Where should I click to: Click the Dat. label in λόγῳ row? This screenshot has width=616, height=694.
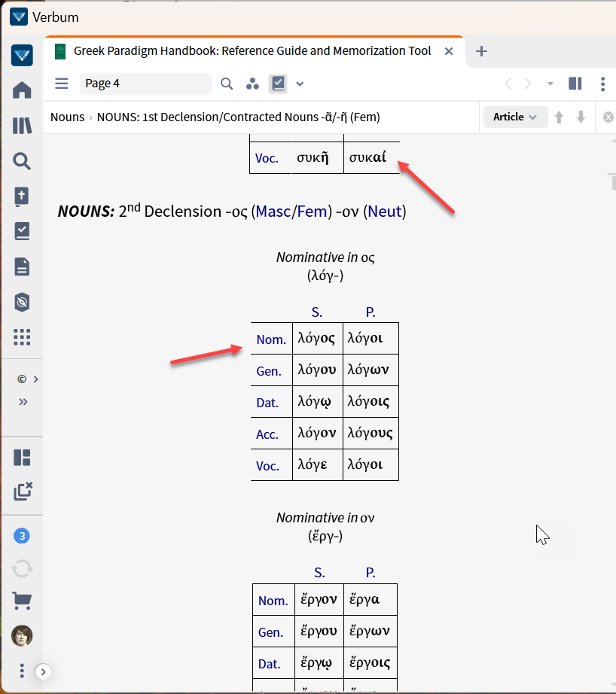coord(267,403)
